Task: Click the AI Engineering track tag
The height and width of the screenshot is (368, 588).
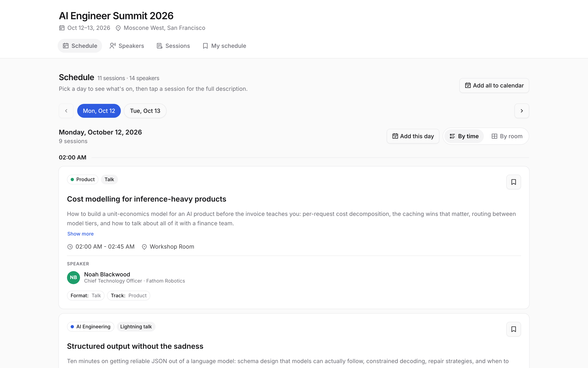Action: click(x=90, y=327)
